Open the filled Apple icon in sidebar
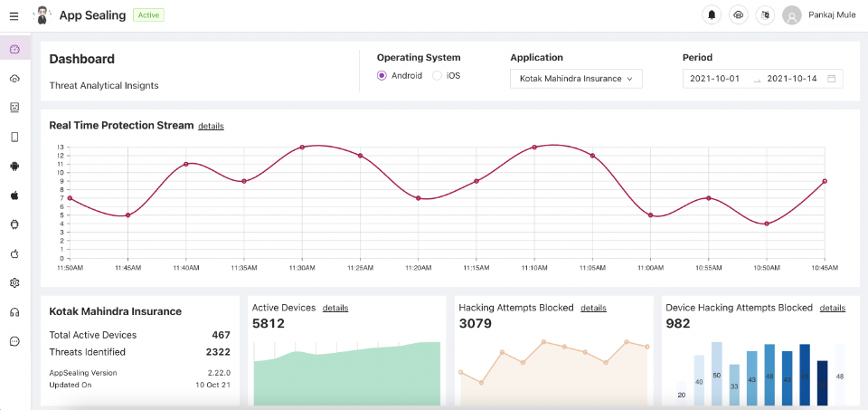This screenshot has height=410, width=868. pos(14,195)
